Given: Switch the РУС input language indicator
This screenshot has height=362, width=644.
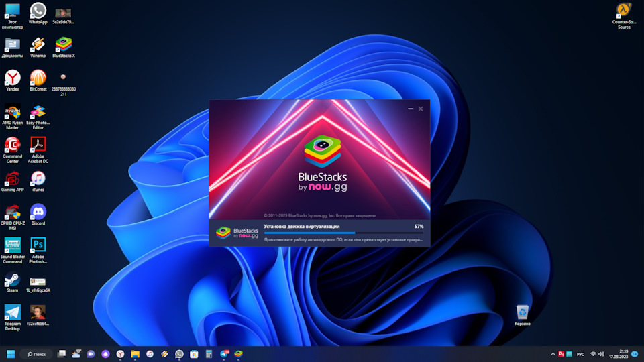Looking at the screenshot, I should (x=580, y=354).
